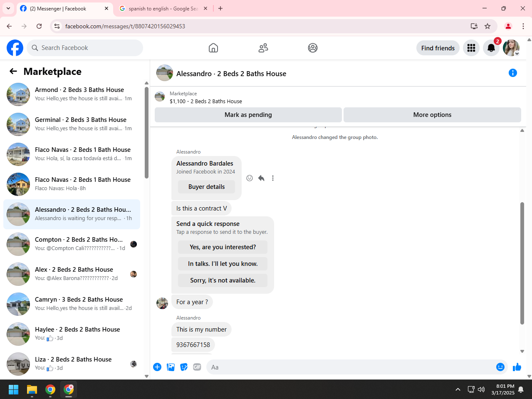The image size is (532, 399).
Task: Open a new browser tab
Action: pos(220,8)
